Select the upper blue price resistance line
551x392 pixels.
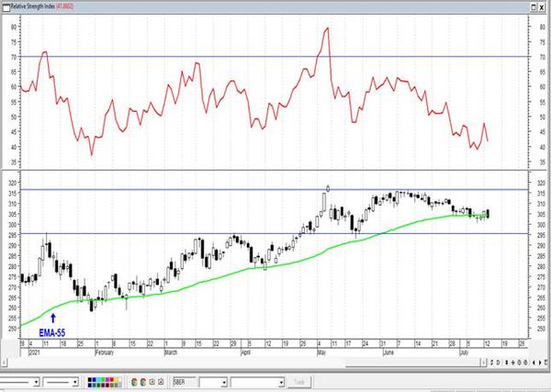pyautogui.click(x=274, y=190)
